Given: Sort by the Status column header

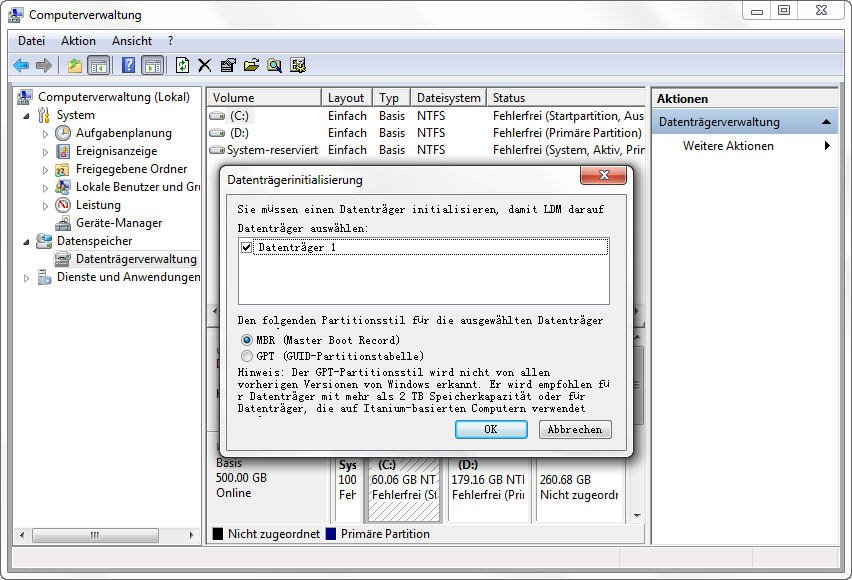Looking at the screenshot, I should pos(566,98).
